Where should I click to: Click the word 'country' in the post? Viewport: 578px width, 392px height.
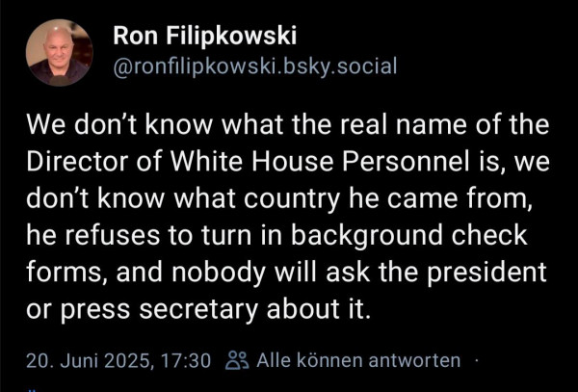coord(292,198)
